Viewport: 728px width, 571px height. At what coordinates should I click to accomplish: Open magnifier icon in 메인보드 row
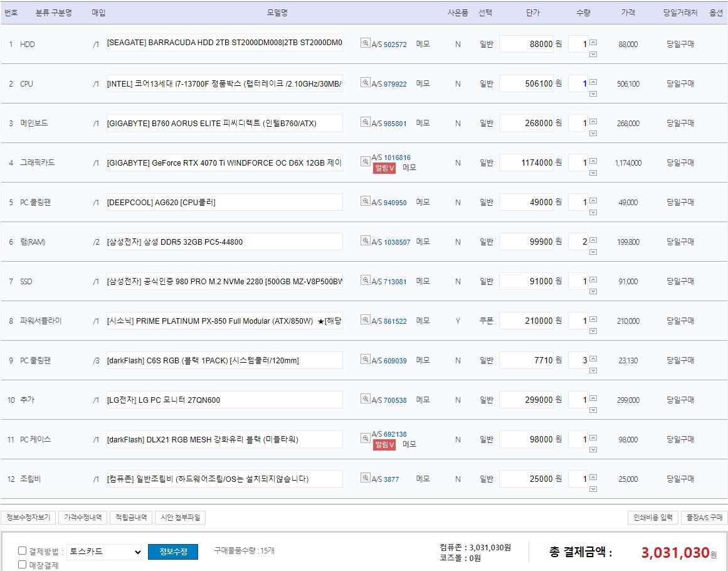tap(366, 122)
